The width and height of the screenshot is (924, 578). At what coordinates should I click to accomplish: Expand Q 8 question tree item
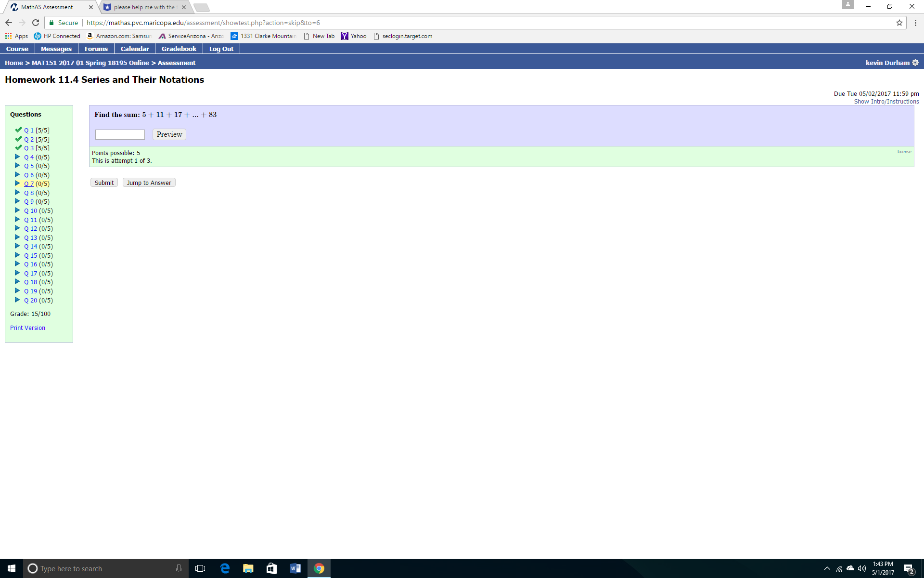[17, 193]
